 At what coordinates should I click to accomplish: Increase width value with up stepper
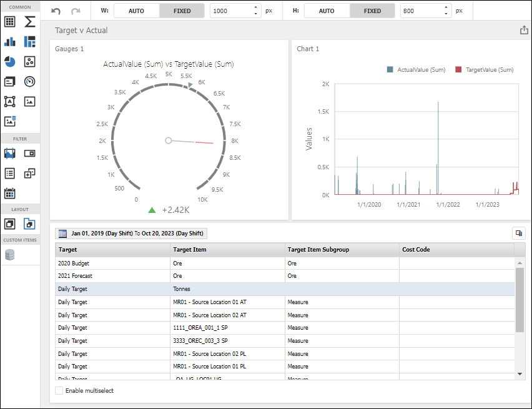pos(255,7)
